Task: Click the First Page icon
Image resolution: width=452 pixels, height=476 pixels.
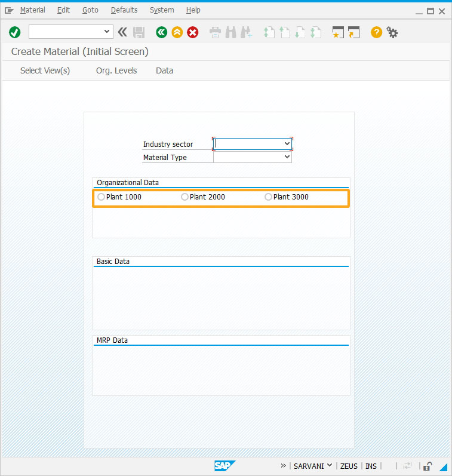Action: [x=269, y=32]
